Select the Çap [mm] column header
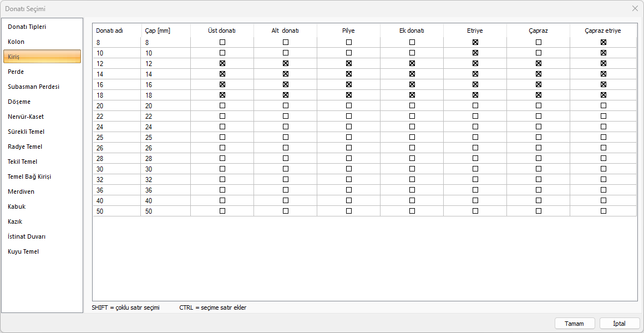 158,31
